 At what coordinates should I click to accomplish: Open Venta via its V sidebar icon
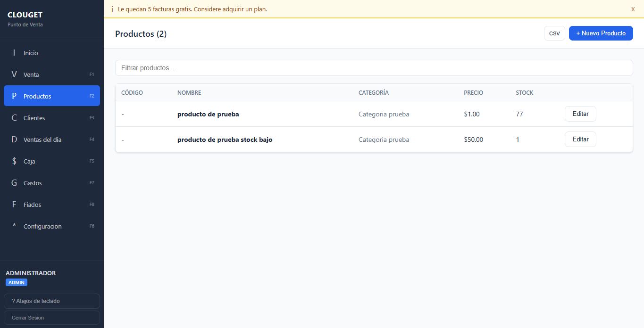(x=14, y=74)
